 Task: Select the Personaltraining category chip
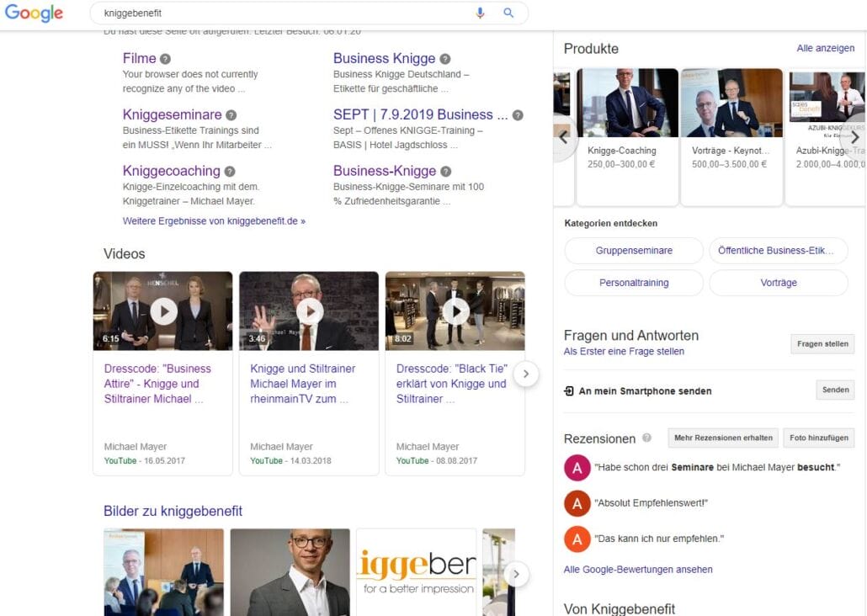tap(634, 283)
